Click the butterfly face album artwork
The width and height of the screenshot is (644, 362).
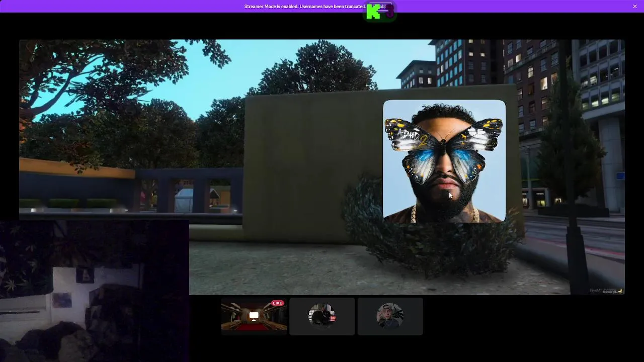pyautogui.click(x=444, y=161)
